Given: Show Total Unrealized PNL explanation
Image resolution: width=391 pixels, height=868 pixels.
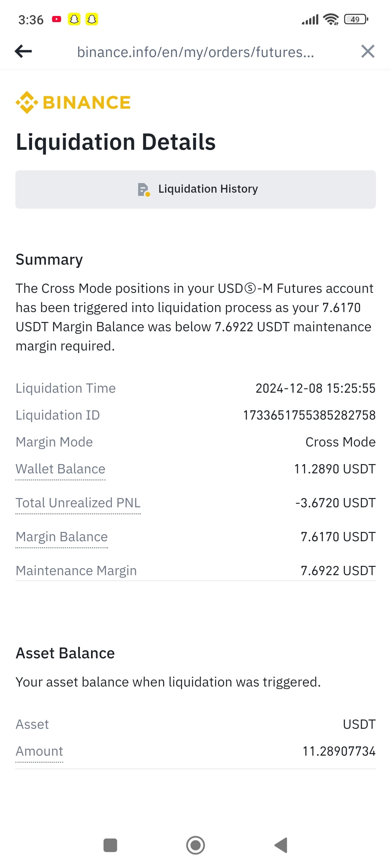Looking at the screenshot, I should point(78,503).
